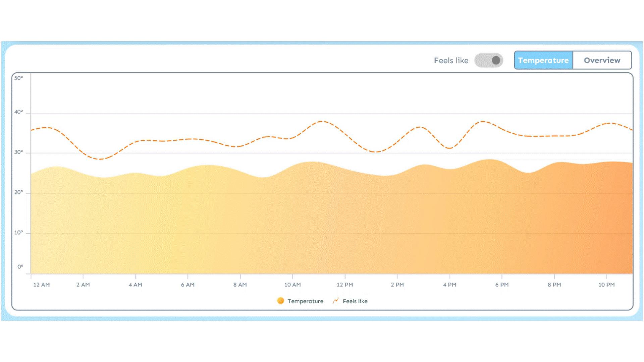Viewport: 644px width, 362px height.
Task: Click the orange Temperature legend dot
Action: pos(280,301)
